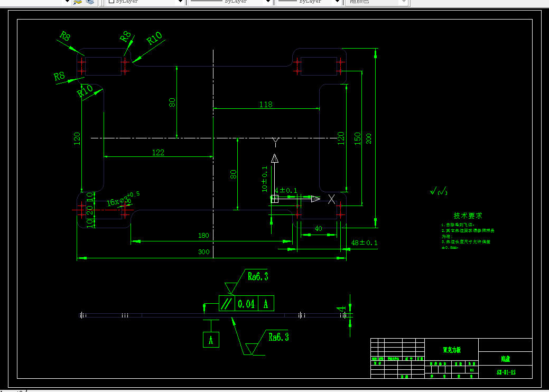Select the 10±0.1 vertical dimension text

264,179
